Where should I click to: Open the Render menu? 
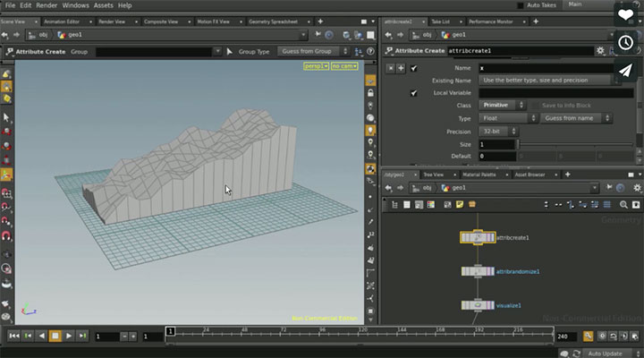tap(47, 5)
